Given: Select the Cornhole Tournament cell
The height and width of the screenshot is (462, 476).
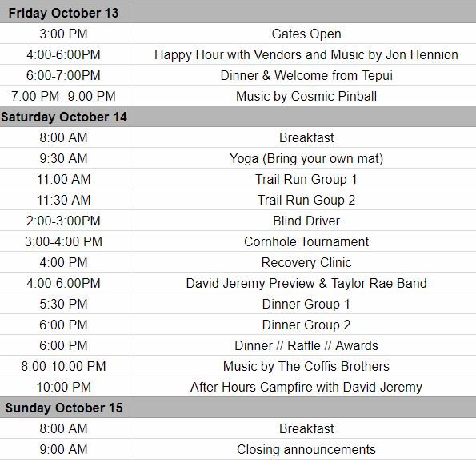Looking at the screenshot, I should 305,241.
